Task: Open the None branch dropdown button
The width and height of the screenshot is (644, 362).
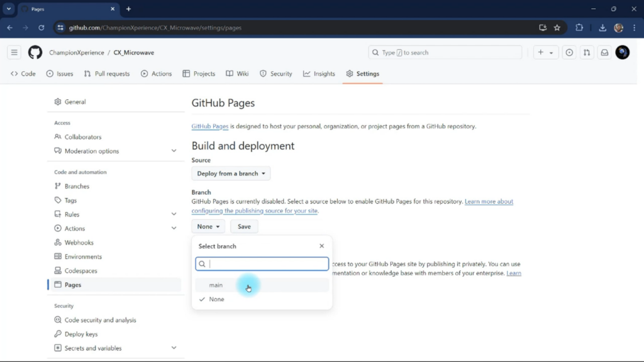Action: (x=208, y=226)
